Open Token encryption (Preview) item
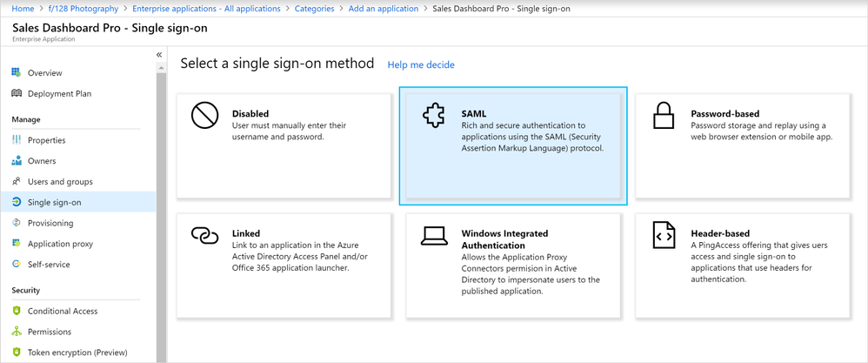The height and width of the screenshot is (363, 868). (x=78, y=353)
